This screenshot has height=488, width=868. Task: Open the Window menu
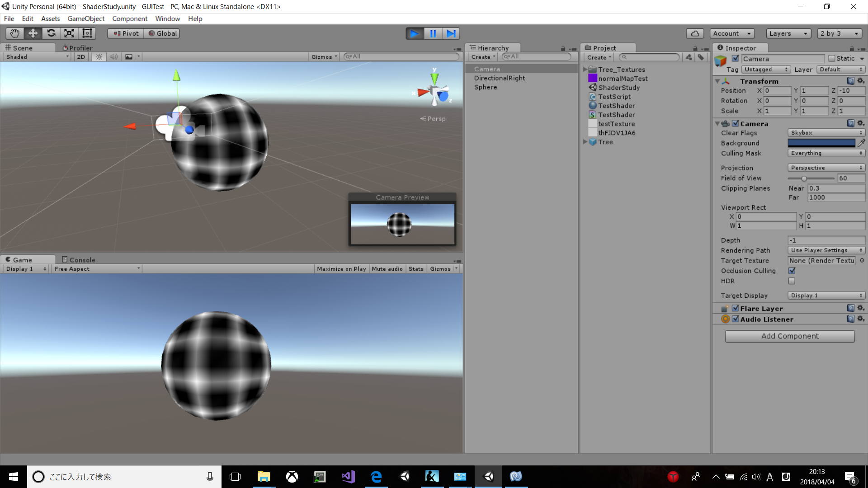pos(167,19)
